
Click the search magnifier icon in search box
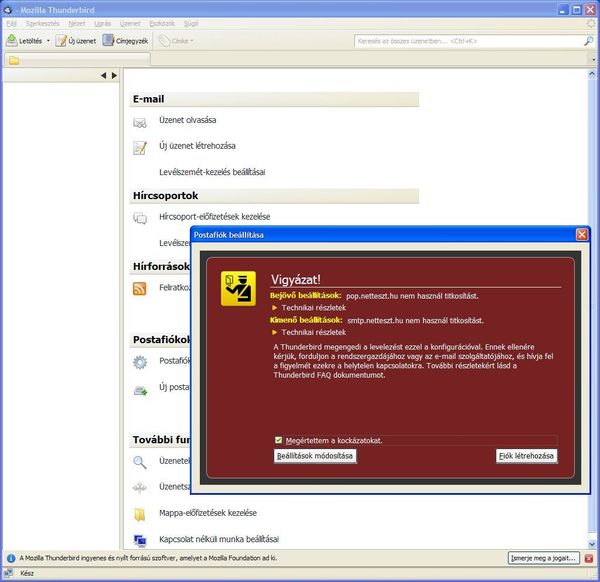(589, 41)
